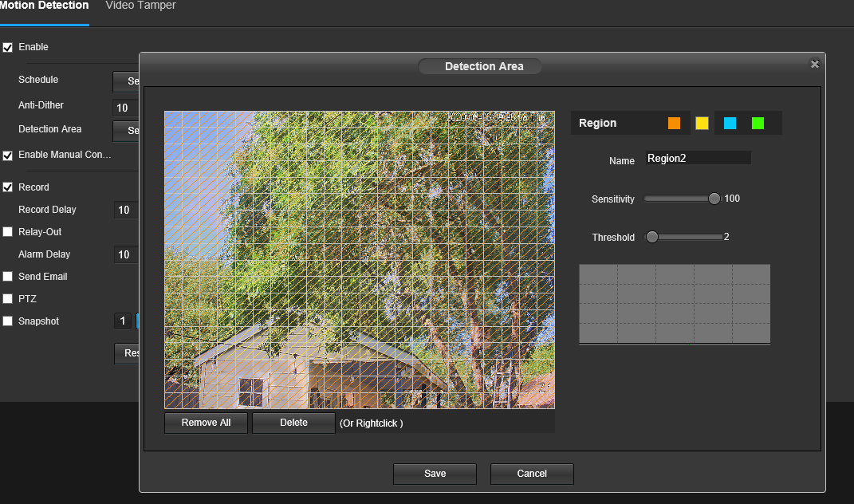The height and width of the screenshot is (504, 854).
Task: Click the Threshold slider handle
Action: coord(652,237)
